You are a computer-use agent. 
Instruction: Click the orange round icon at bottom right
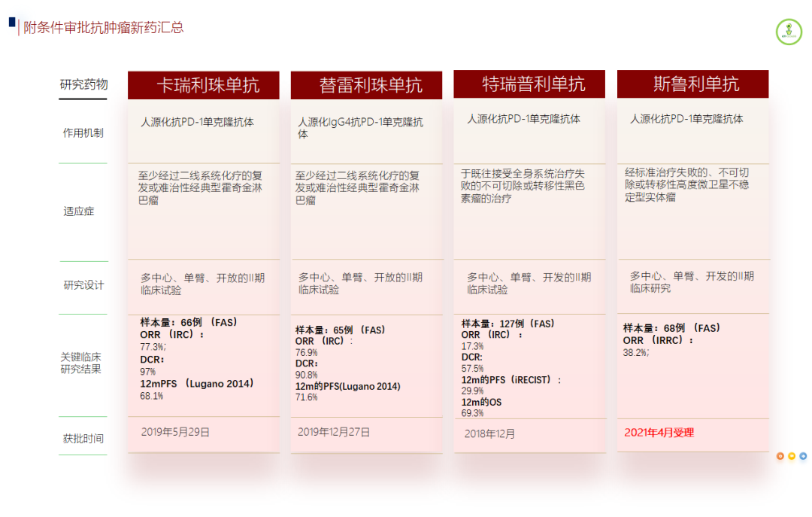(780, 456)
